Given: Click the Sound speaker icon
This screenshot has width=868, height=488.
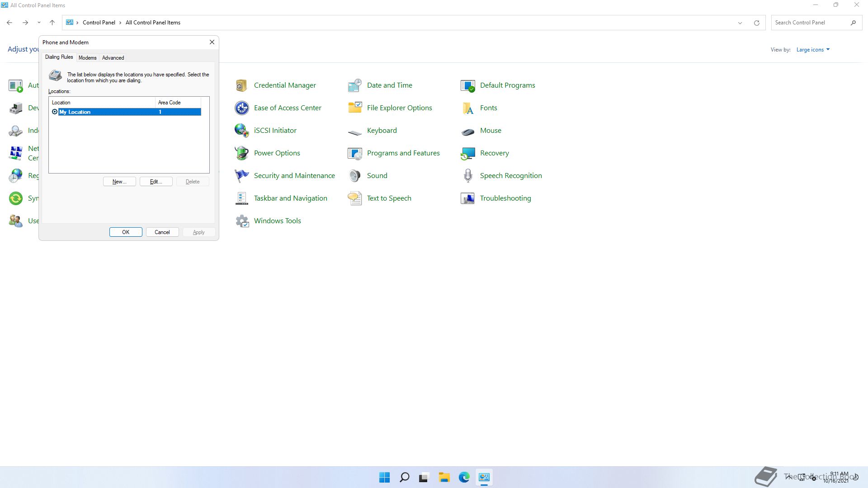Looking at the screenshot, I should [354, 176].
